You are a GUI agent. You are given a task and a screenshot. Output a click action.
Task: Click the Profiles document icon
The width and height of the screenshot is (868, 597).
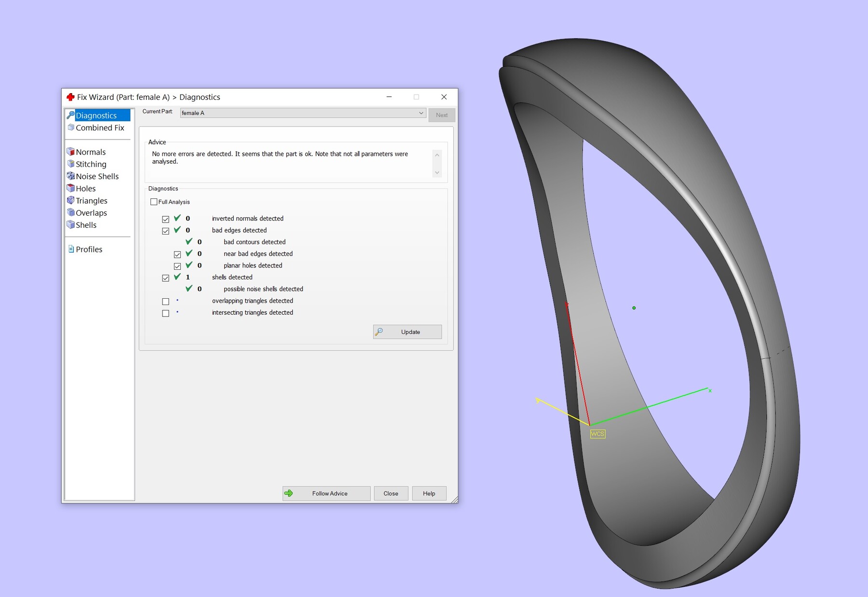tap(71, 249)
